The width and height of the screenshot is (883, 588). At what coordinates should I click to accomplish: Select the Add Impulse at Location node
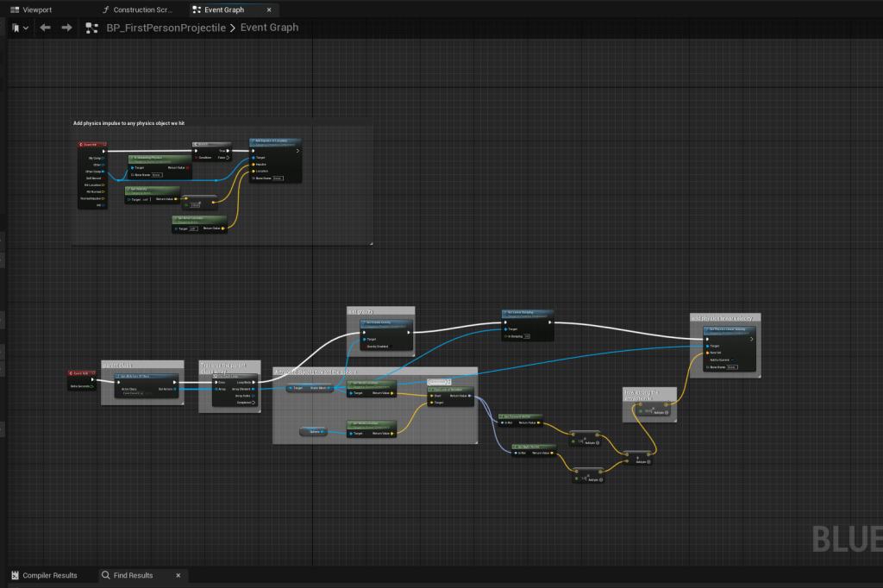(275, 141)
